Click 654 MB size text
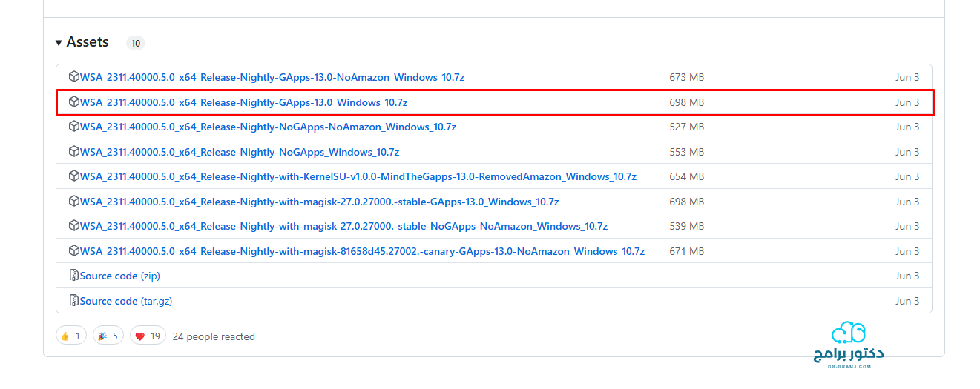This screenshot has width=980, height=389. (687, 176)
